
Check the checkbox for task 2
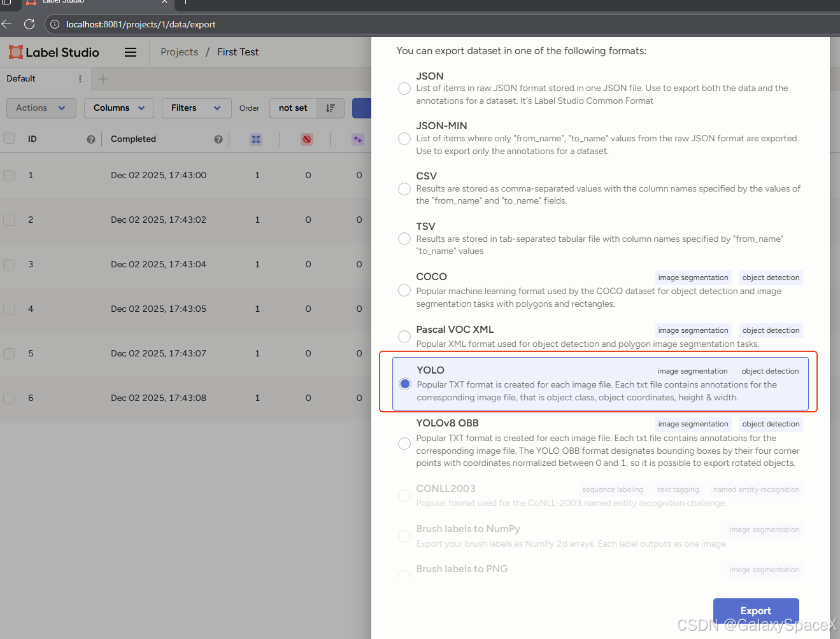pos(9,220)
